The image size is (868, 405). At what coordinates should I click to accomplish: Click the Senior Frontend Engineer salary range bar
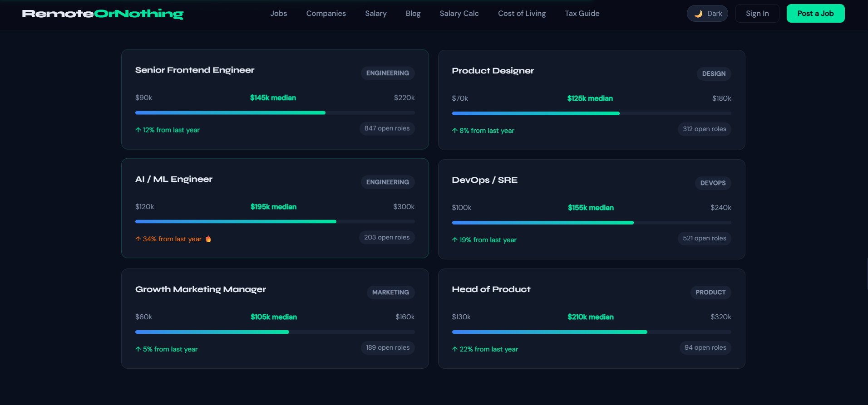[x=275, y=112]
